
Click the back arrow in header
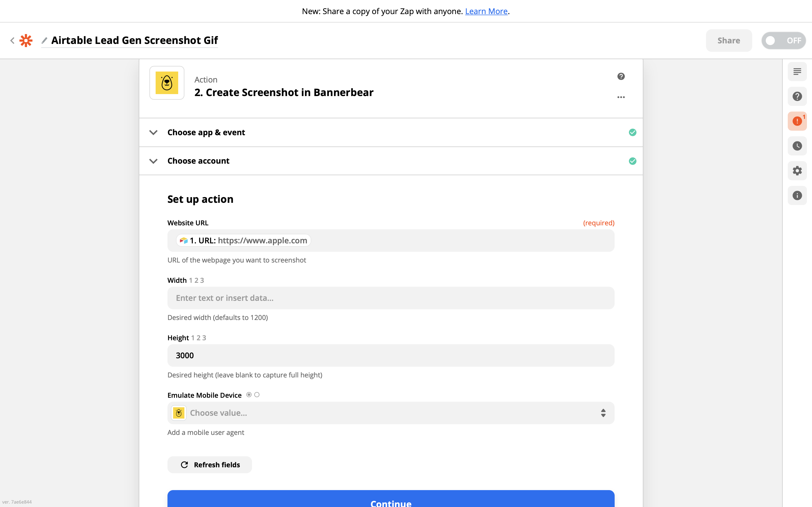tap(12, 41)
